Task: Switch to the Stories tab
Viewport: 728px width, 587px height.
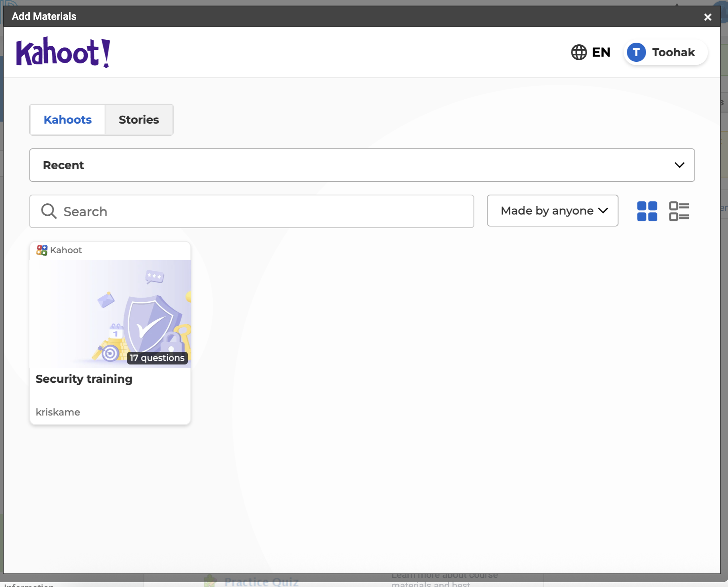Action: (139, 120)
